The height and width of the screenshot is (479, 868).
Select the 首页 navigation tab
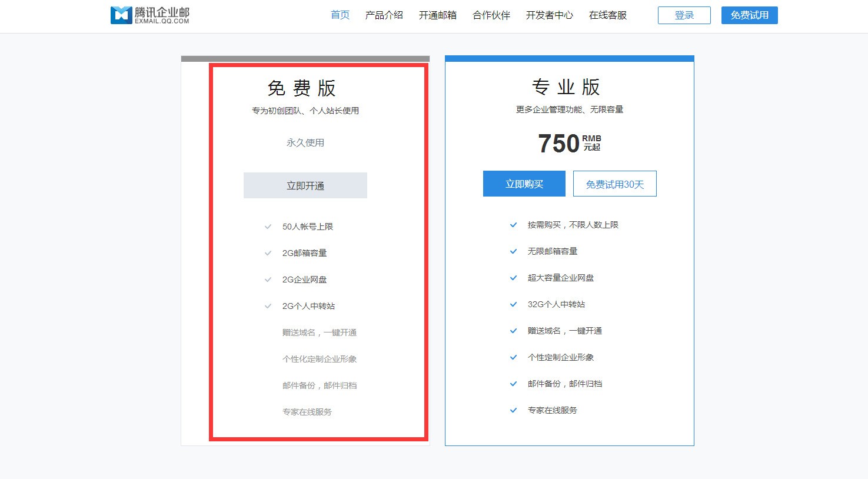click(340, 15)
